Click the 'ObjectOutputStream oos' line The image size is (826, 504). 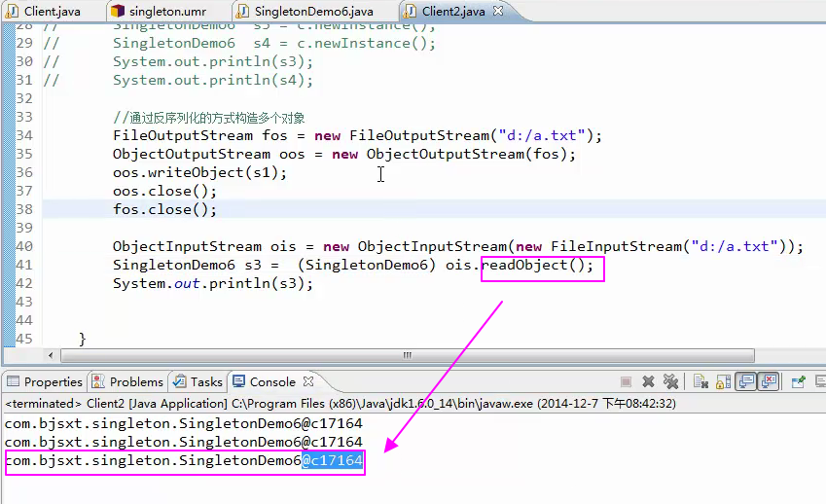[x=344, y=155]
